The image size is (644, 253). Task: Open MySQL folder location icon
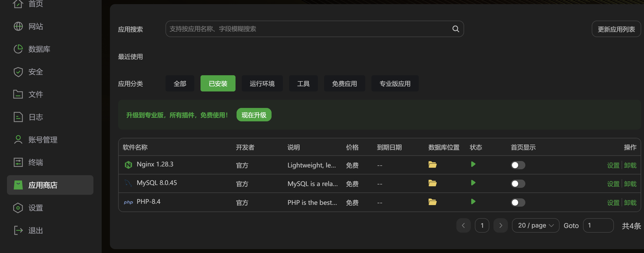(432, 183)
